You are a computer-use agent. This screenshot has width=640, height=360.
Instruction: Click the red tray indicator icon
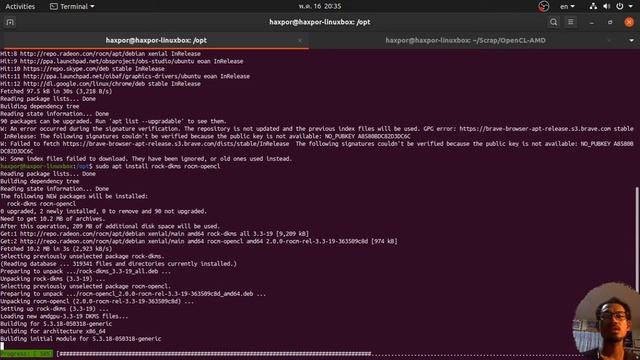coord(543,7)
